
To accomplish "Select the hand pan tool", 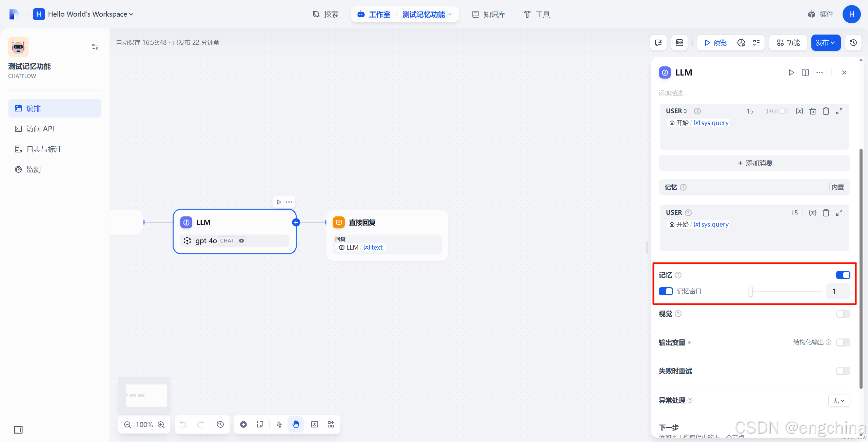I will [x=296, y=424].
